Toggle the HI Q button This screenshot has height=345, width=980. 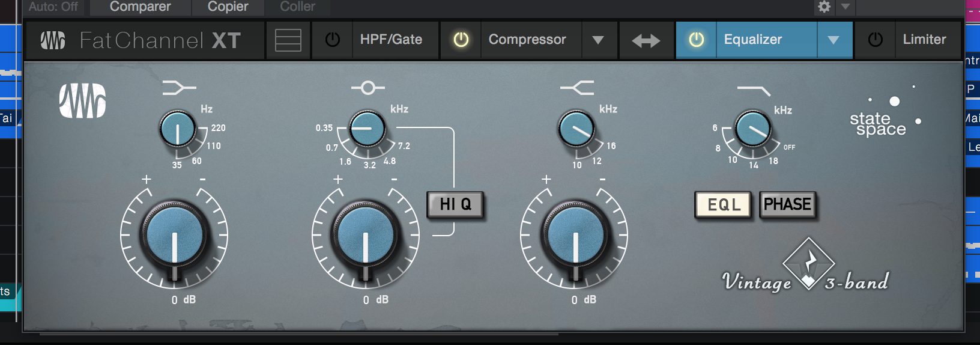point(455,204)
